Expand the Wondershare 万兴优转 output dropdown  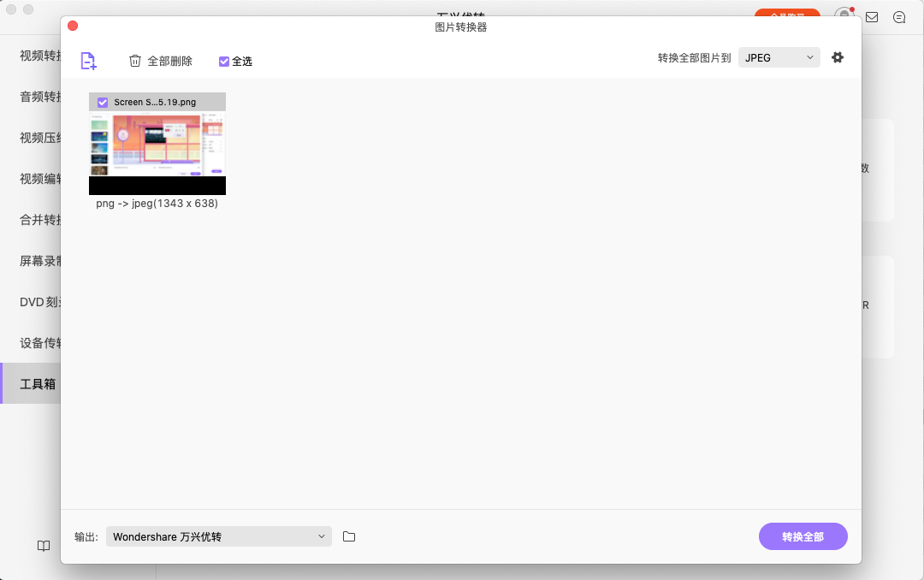click(219, 536)
